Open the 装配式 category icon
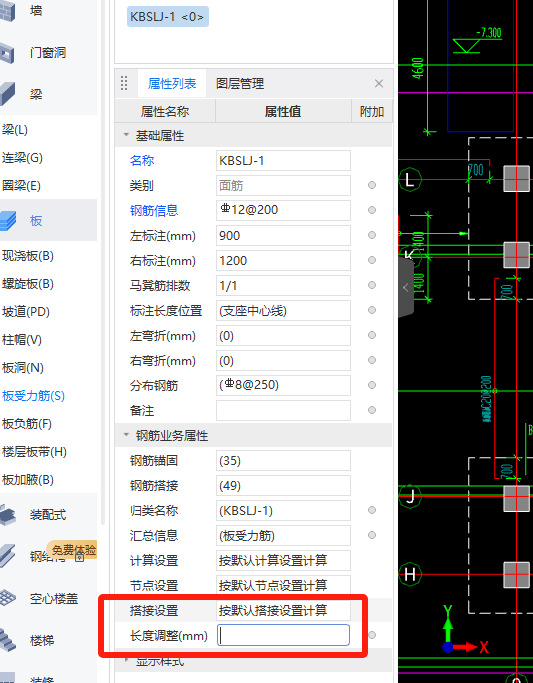 [9, 514]
